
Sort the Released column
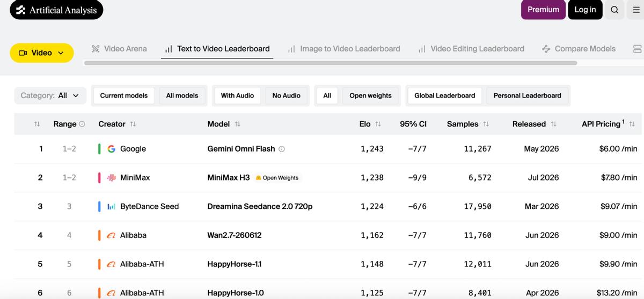tap(553, 124)
